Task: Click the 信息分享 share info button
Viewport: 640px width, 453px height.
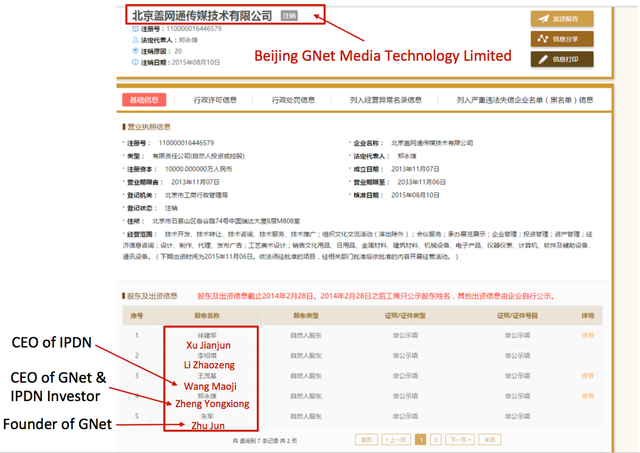Action: pyautogui.click(x=562, y=39)
